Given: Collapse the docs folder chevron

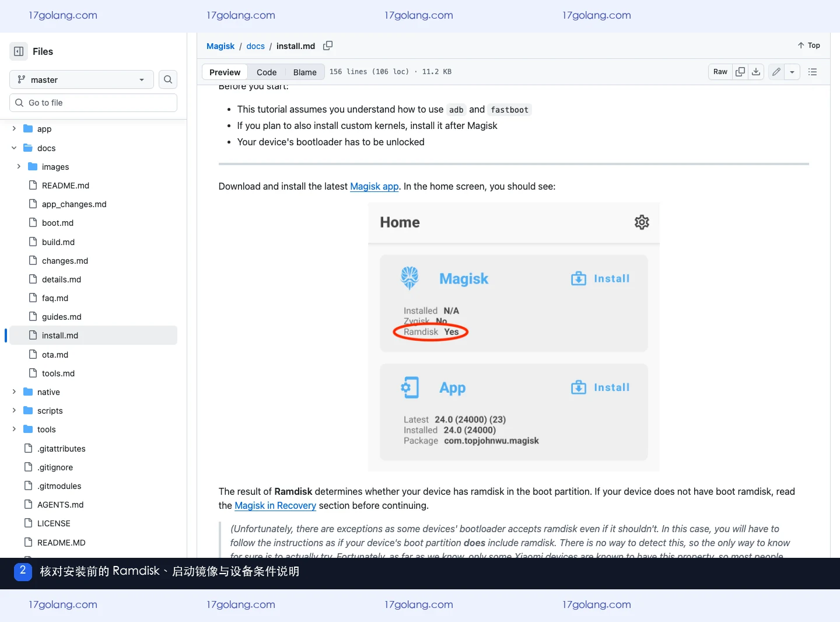Looking at the screenshot, I should pos(14,148).
